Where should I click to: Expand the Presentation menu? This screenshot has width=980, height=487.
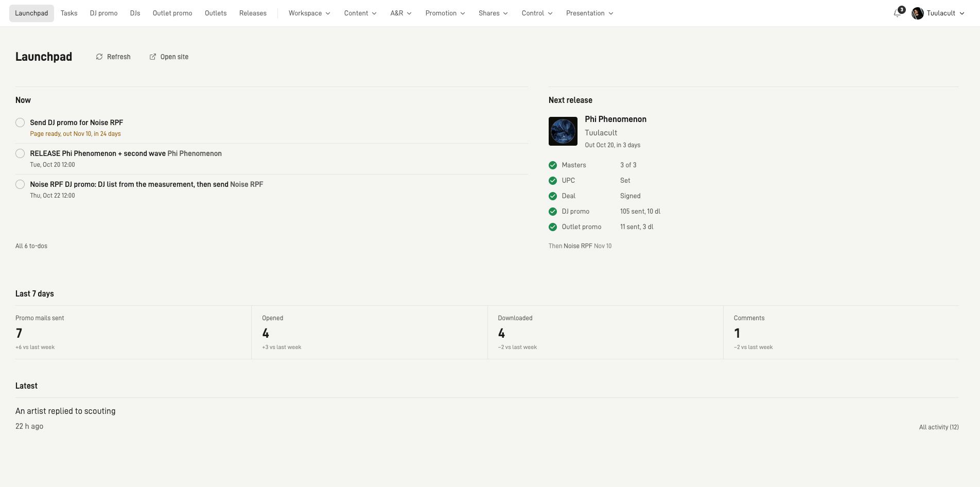[589, 13]
